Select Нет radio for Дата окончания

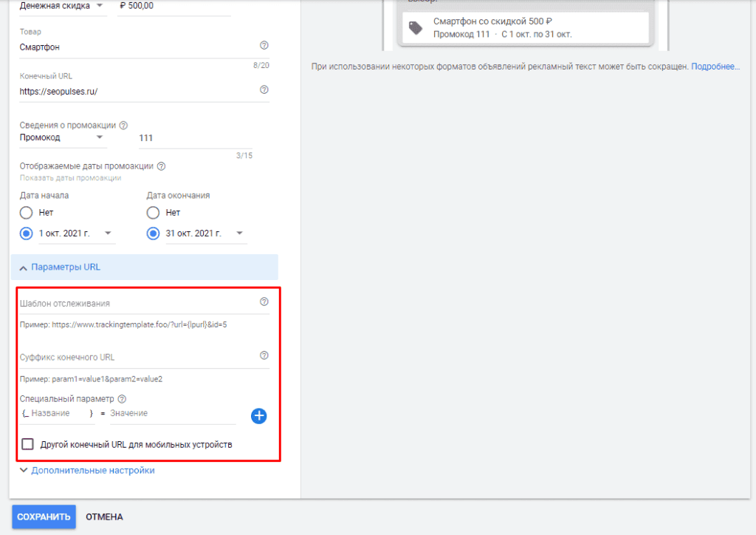(153, 213)
